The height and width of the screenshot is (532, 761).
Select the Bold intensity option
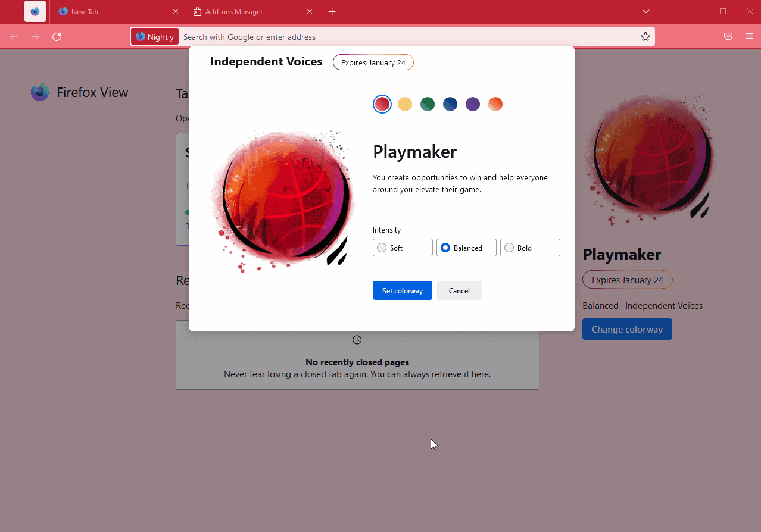click(x=529, y=248)
